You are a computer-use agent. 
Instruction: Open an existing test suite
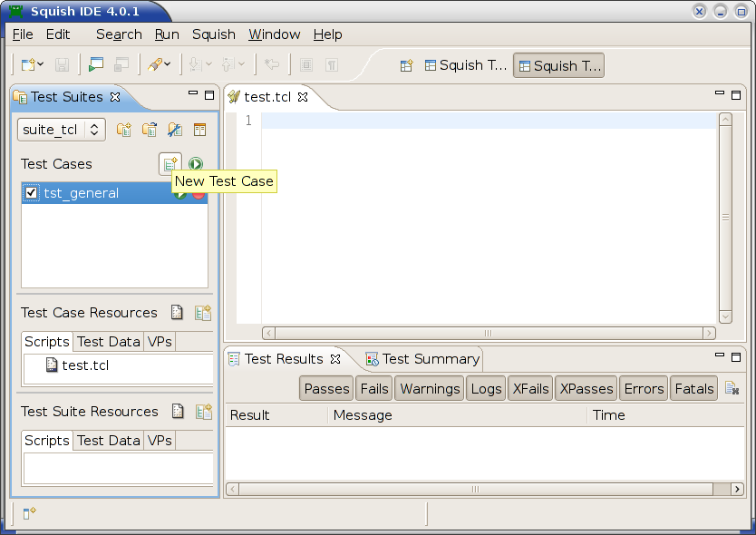(x=150, y=130)
